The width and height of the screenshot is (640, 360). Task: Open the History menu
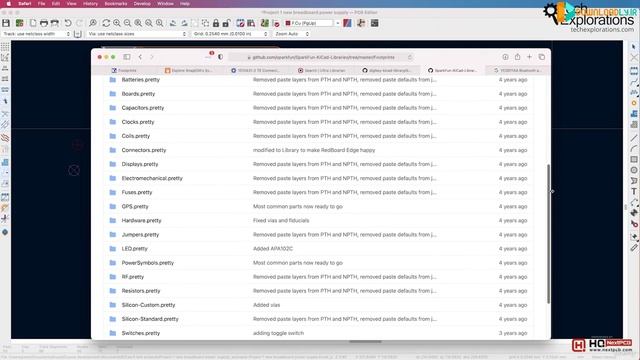click(90, 4)
